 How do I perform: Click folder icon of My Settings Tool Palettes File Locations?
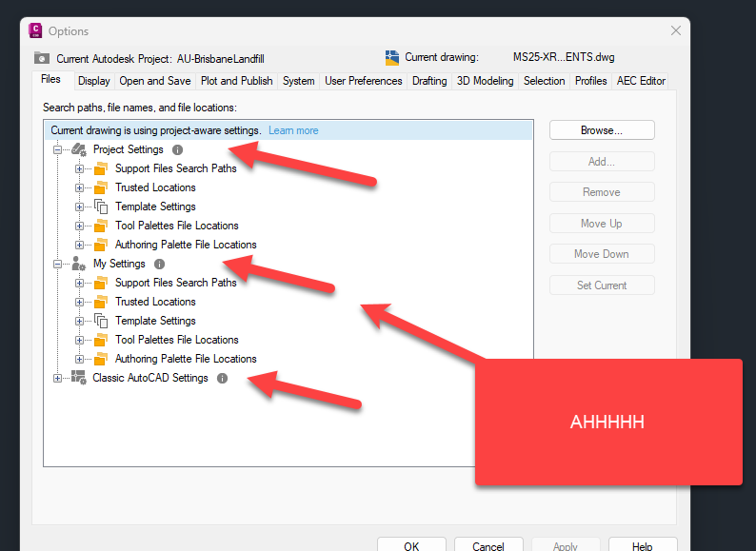(x=101, y=340)
